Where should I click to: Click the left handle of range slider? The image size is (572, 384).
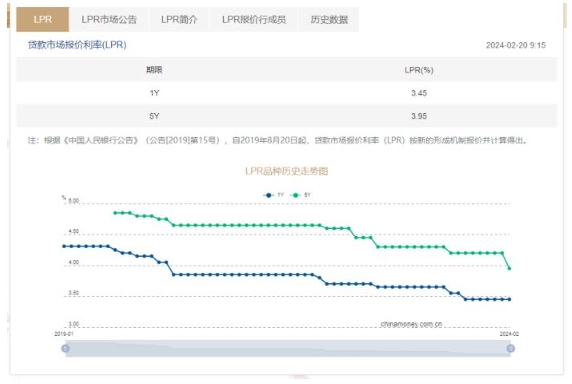click(x=65, y=348)
